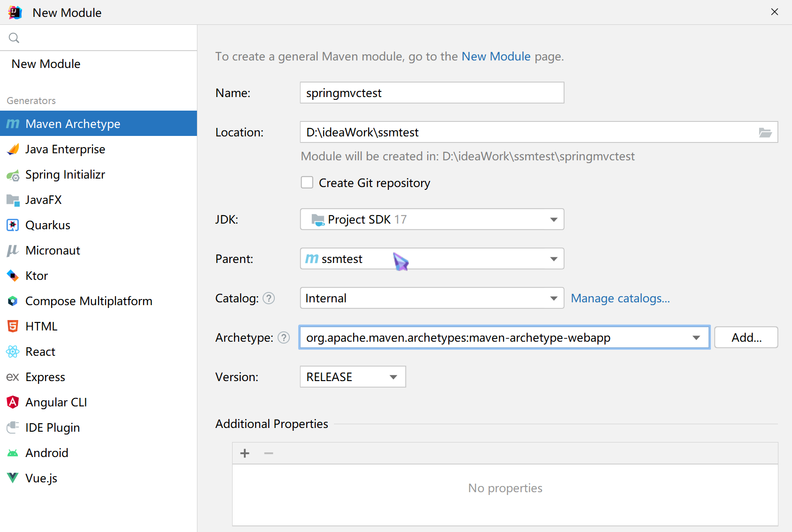Click the Name field springmvctest
Screen dimensions: 792x532
point(432,93)
